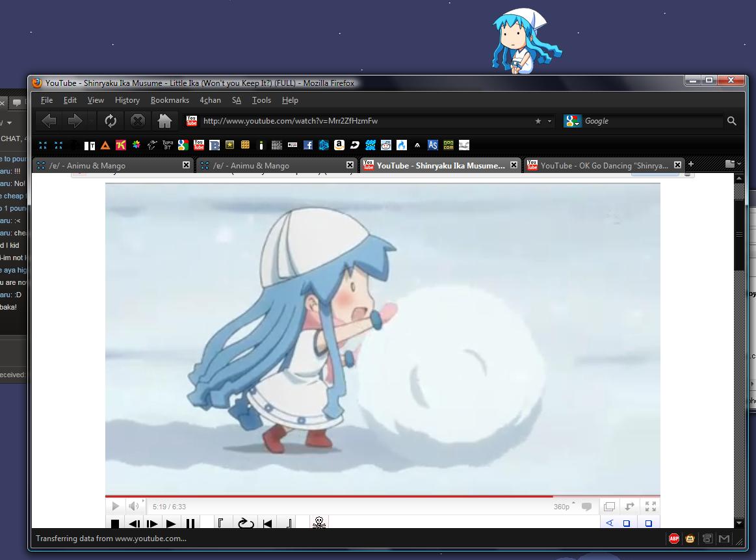Open the gold star bookmark icon
Screen dimensions: 756x560
(230, 145)
